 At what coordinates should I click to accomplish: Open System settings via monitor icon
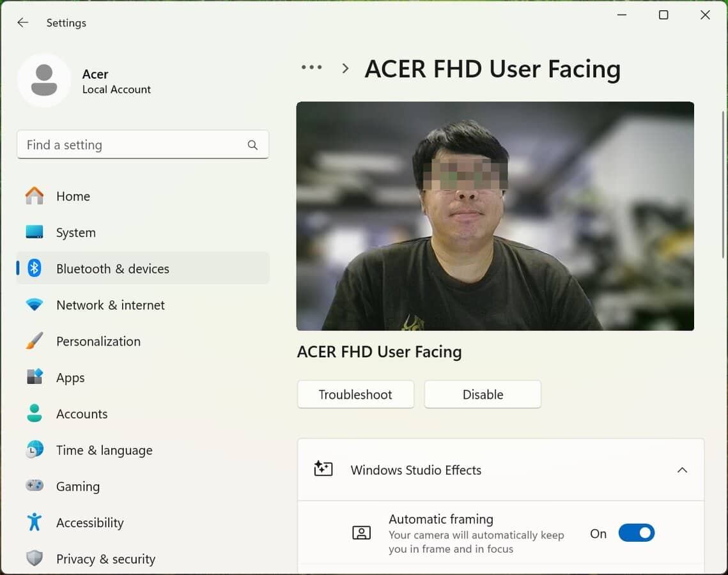pyautogui.click(x=35, y=233)
